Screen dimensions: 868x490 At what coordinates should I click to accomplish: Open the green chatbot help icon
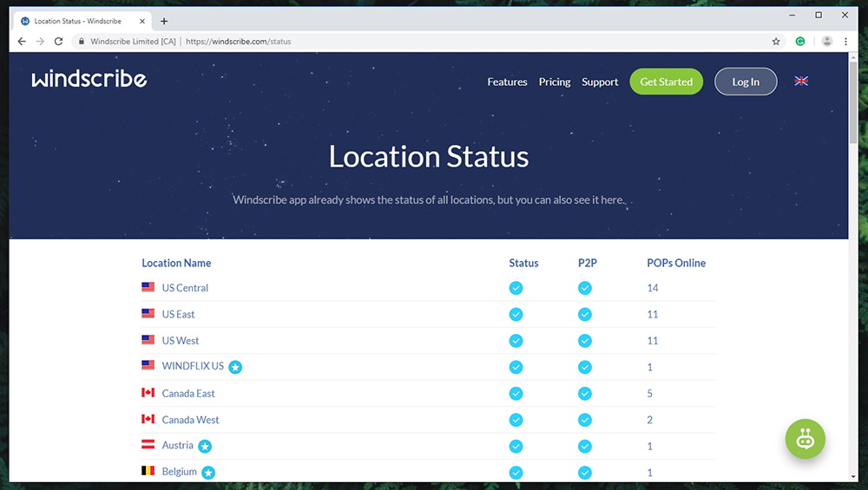pos(805,439)
